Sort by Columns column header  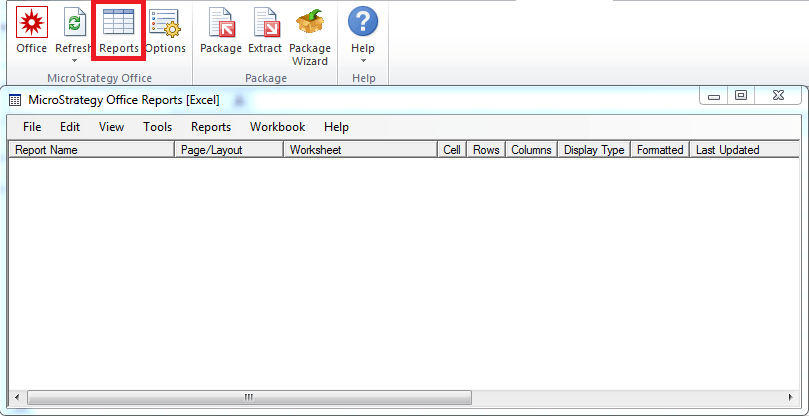(531, 150)
